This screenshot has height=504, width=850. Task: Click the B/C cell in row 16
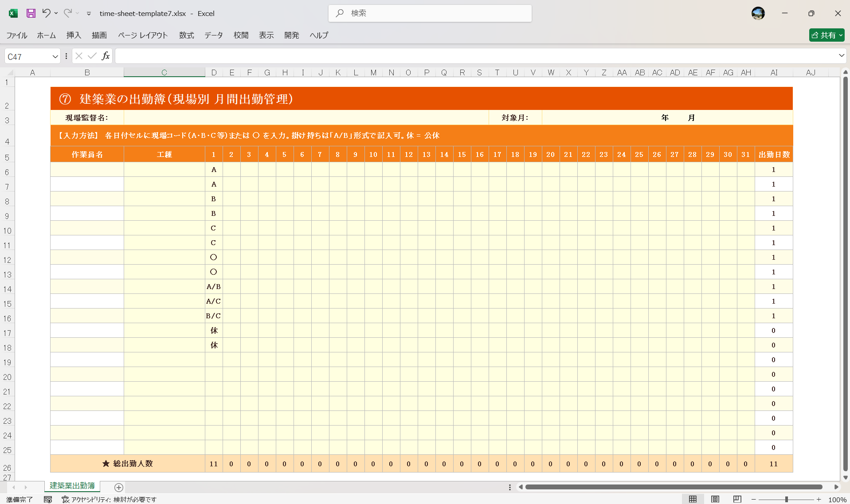(x=214, y=316)
